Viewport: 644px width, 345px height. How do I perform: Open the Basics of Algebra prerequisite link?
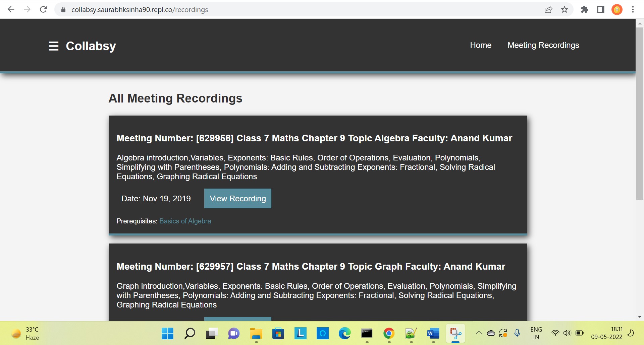pos(185,221)
